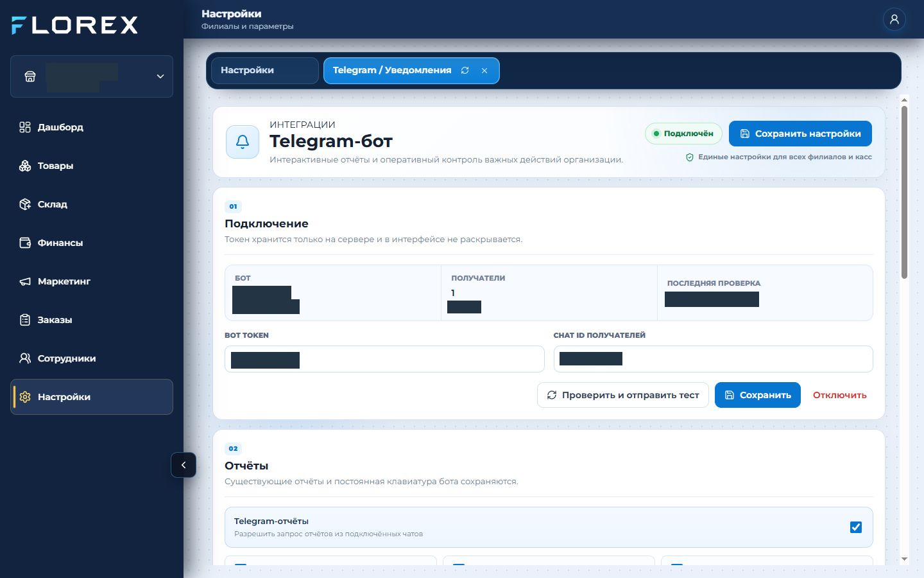This screenshot has height=578, width=924.
Task: Open Дашборд in the sidebar
Action: [x=92, y=127]
